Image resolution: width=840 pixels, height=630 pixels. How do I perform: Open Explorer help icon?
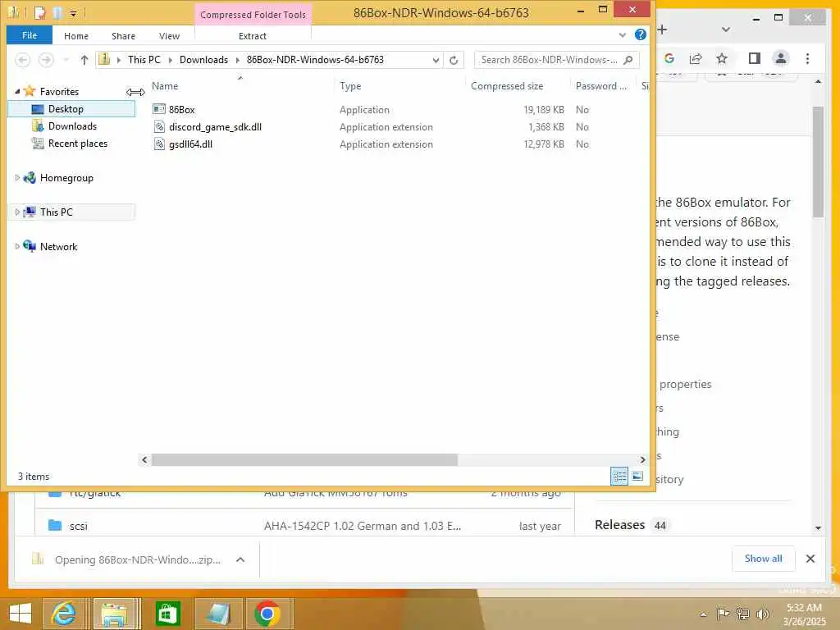tap(640, 34)
